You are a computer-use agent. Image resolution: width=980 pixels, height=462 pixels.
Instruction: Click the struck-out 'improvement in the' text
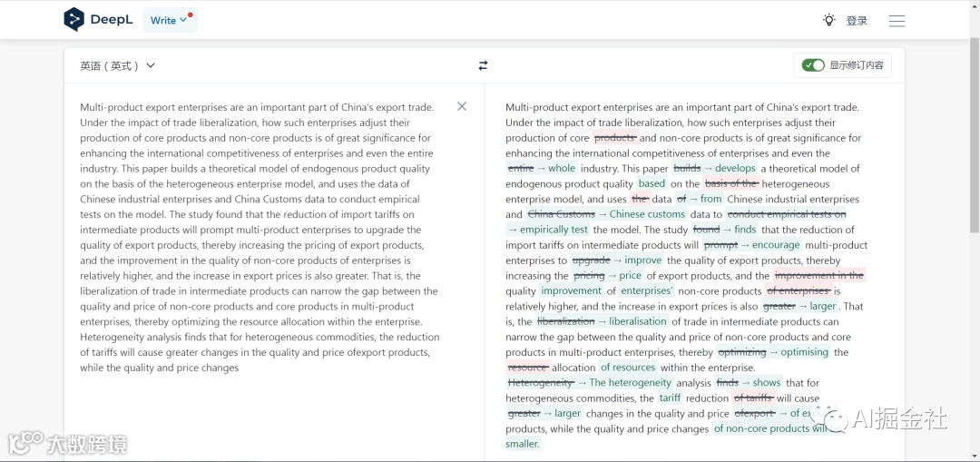[818, 276]
